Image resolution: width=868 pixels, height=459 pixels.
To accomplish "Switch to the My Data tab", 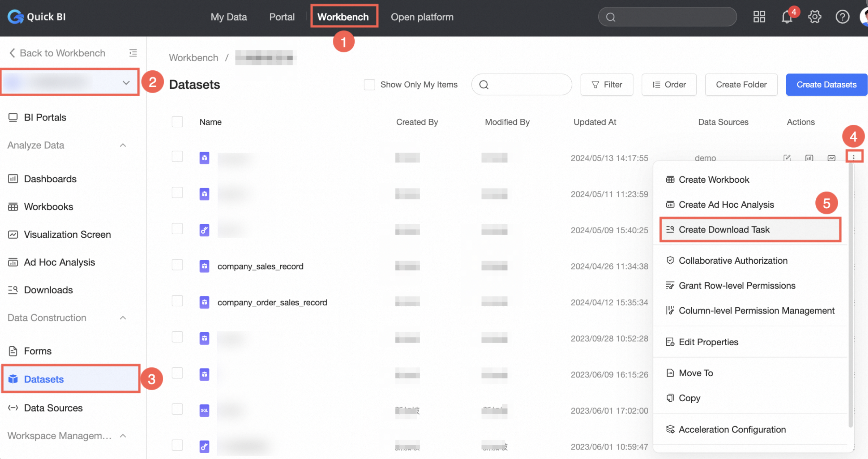I will tap(229, 17).
